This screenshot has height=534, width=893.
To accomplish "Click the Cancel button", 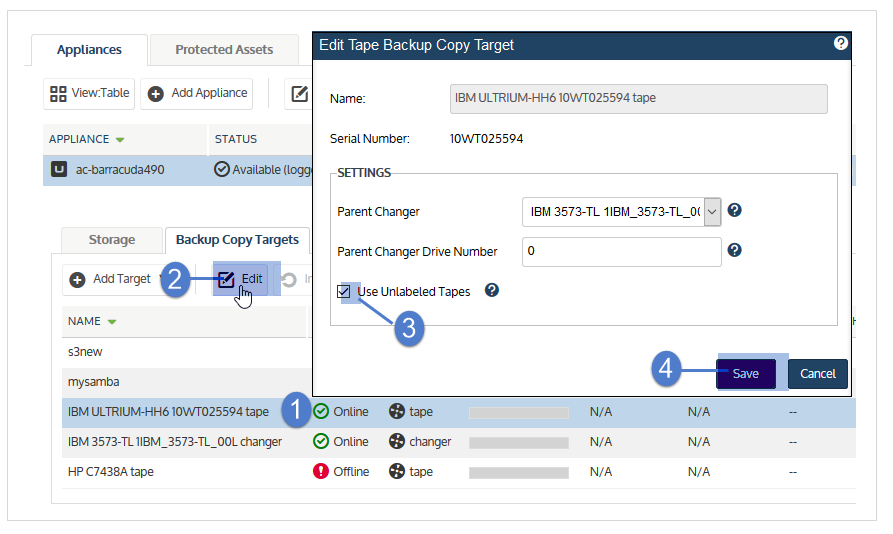I will coord(818,373).
